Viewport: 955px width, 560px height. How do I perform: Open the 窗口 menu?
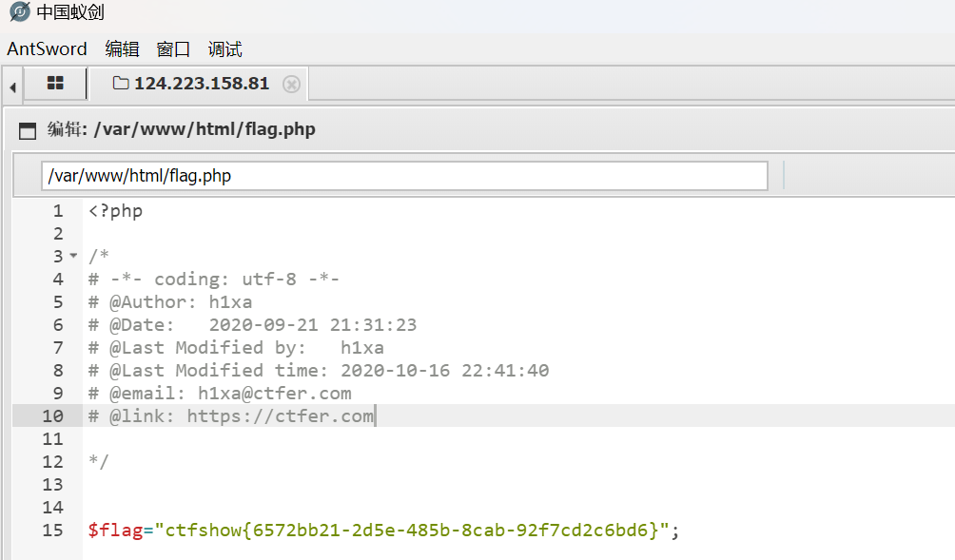click(173, 49)
